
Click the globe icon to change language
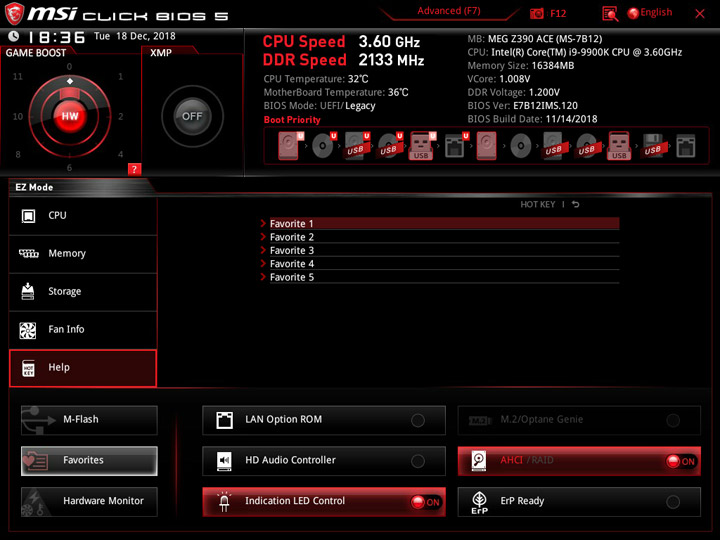click(633, 13)
